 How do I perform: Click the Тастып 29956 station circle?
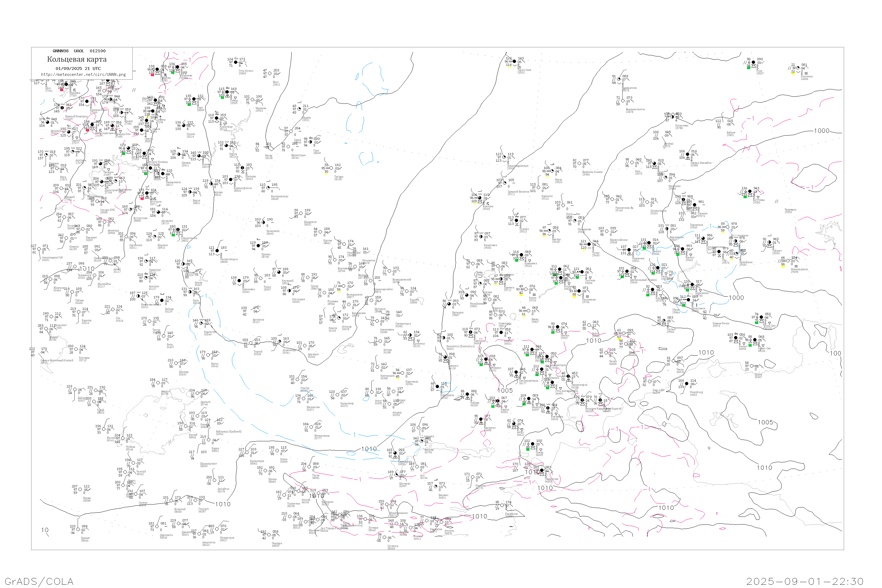663,321
